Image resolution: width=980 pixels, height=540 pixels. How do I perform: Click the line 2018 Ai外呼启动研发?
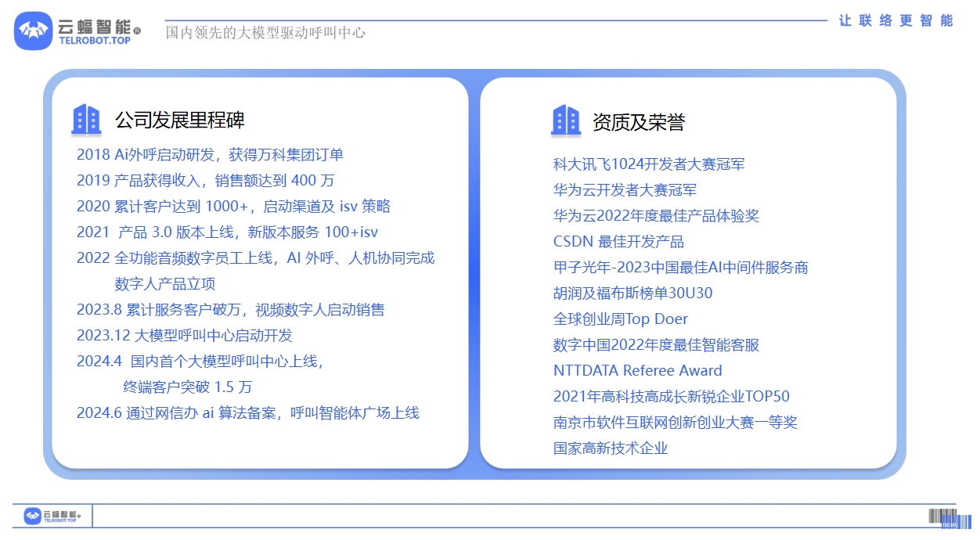(210, 154)
